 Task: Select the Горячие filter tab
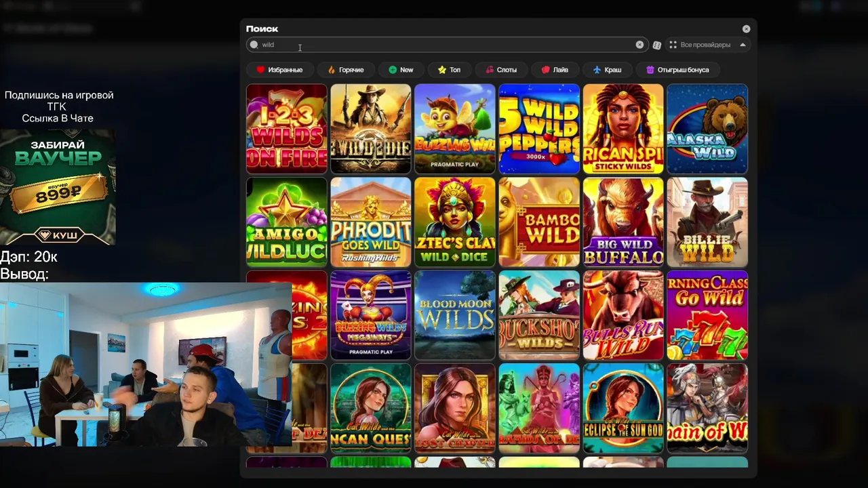(346, 70)
